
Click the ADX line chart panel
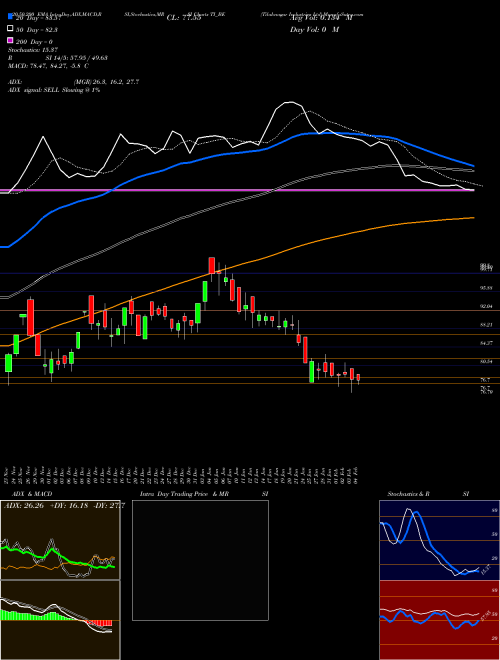click(60, 540)
